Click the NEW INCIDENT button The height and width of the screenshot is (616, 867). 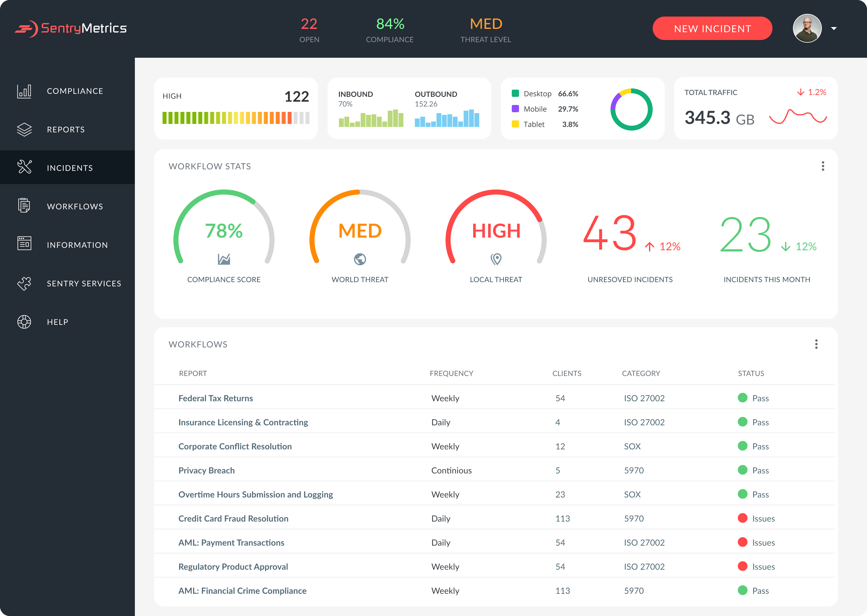pos(712,28)
